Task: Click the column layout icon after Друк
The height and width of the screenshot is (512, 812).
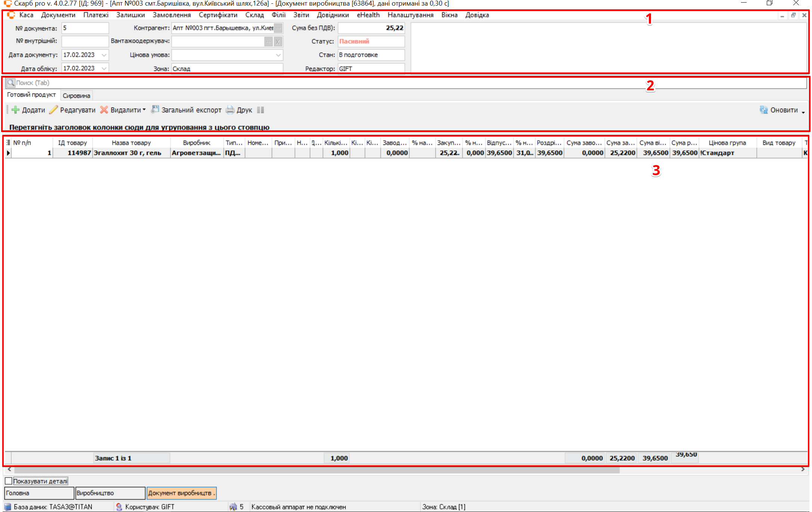Action: coord(260,110)
